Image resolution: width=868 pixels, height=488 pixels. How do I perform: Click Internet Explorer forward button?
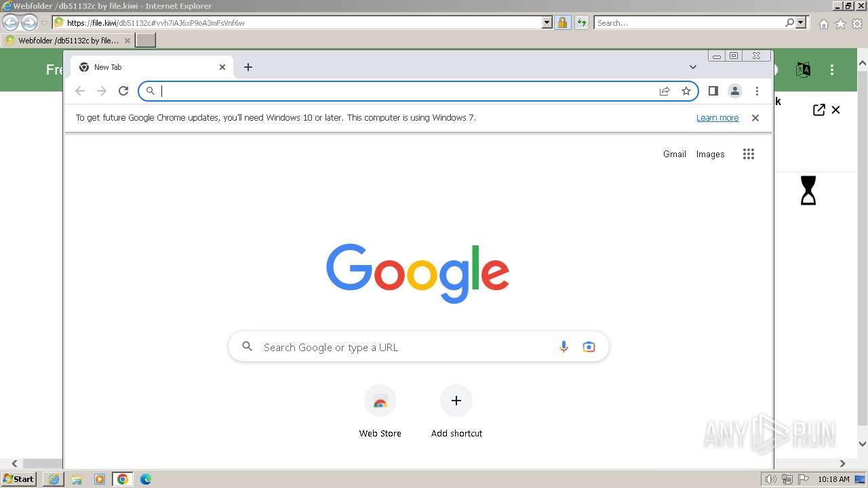(x=29, y=22)
